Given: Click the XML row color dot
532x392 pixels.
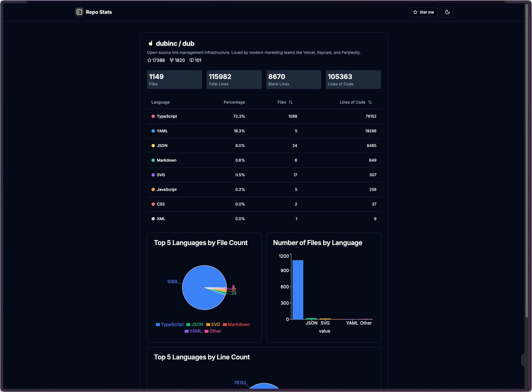Looking at the screenshot, I should point(153,219).
